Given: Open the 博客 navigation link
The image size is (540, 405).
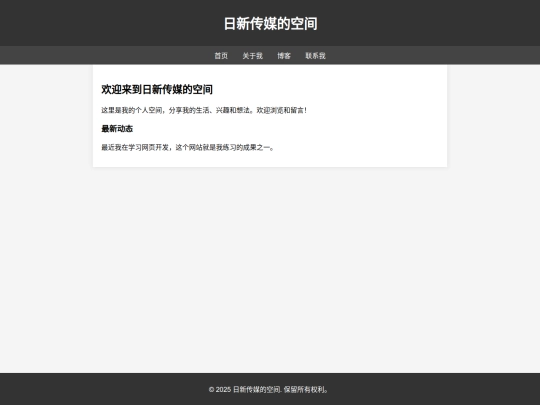Looking at the screenshot, I should pyautogui.click(x=284, y=55).
